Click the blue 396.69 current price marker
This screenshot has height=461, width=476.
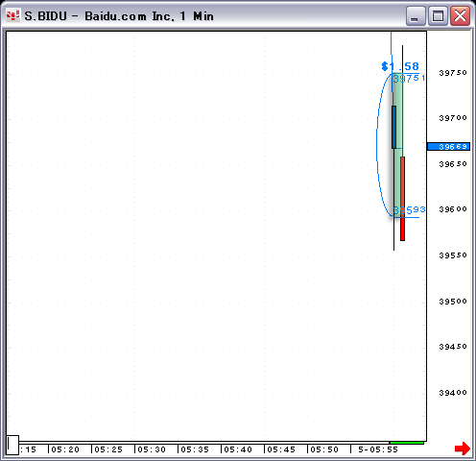click(448, 147)
